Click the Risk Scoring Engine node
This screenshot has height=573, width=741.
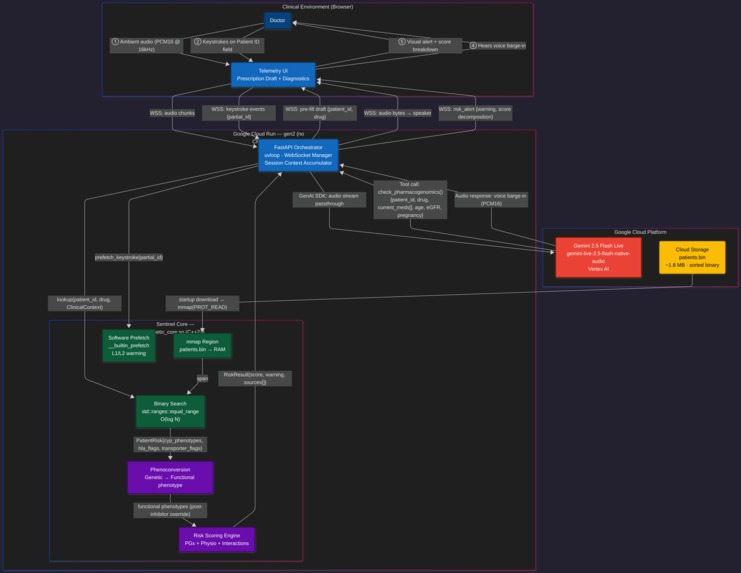[x=217, y=539]
